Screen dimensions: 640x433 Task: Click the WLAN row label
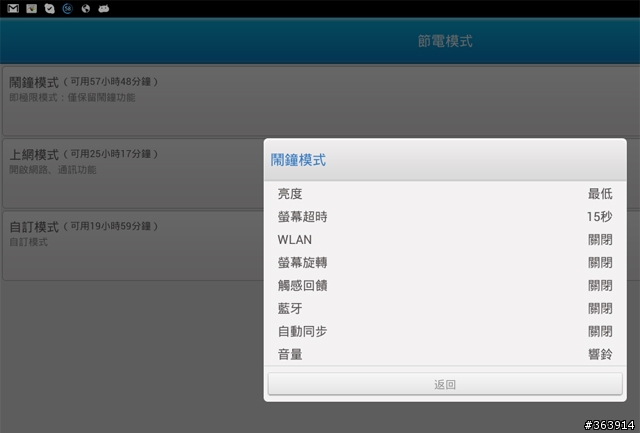[295, 240]
